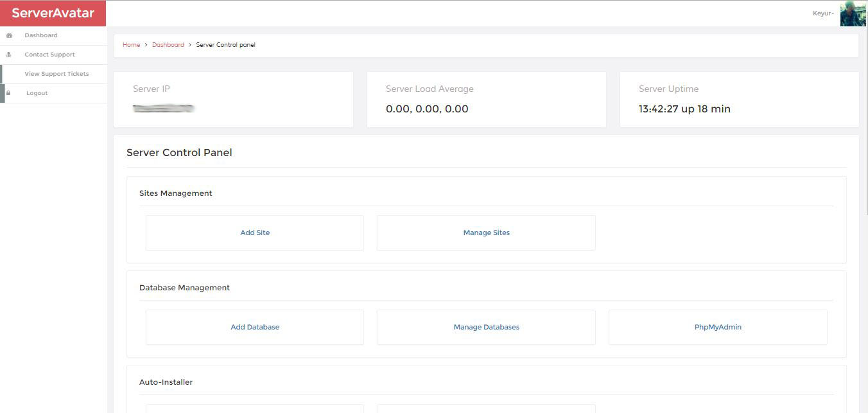The height and width of the screenshot is (413, 868).
Task: Follow the Dashboard breadcrumb link
Action: click(168, 45)
